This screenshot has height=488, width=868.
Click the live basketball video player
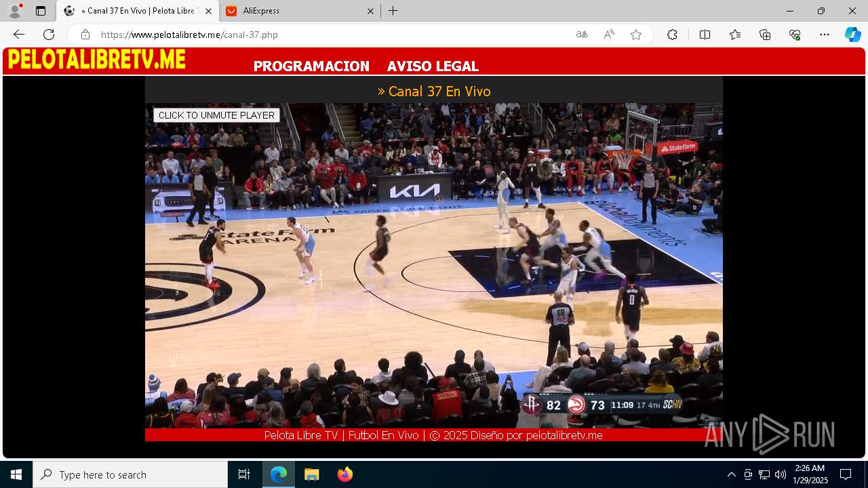tap(434, 265)
